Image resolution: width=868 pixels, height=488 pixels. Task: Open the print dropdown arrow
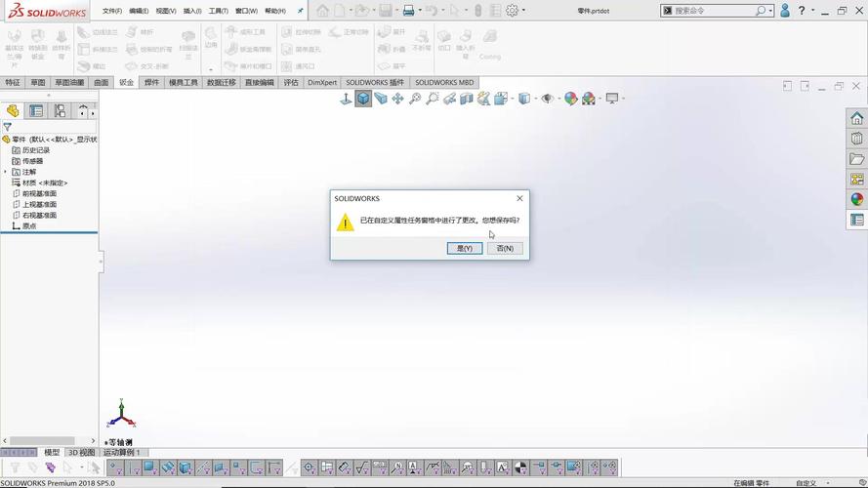point(420,11)
